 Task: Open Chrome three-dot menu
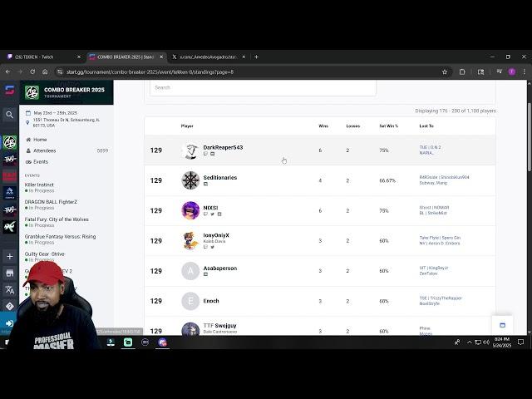525,72
